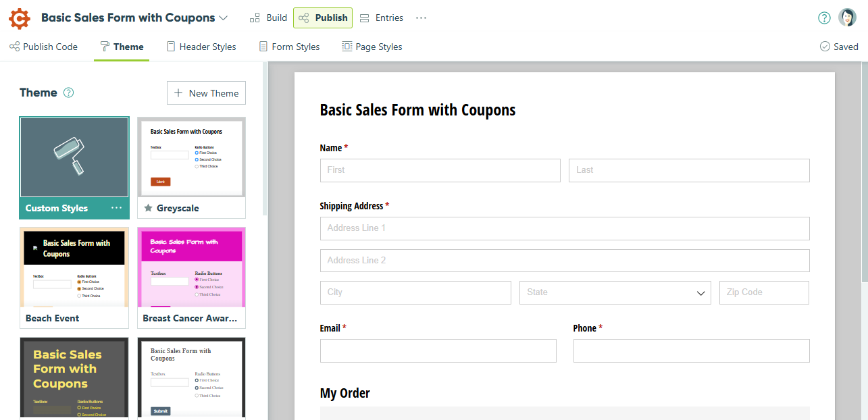868x420 pixels.
Task: Choose the Greyscale theme thumbnail
Action: [x=191, y=157]
